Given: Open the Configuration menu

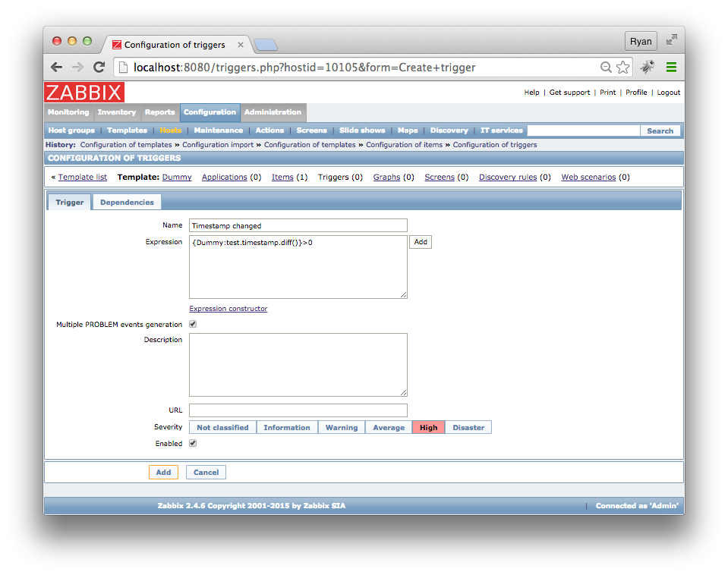Looking at the screenshot, I should click(210, 112).
